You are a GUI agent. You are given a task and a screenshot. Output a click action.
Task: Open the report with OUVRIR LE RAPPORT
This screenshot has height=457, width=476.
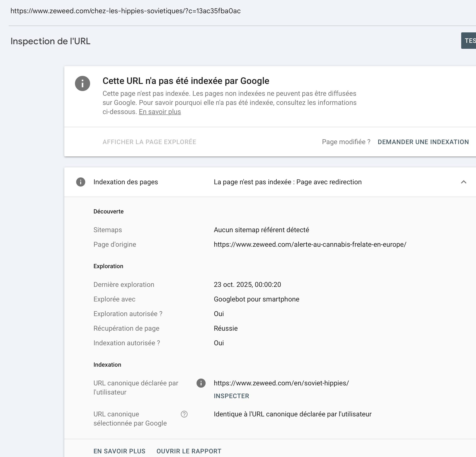(x=189, y=451)
